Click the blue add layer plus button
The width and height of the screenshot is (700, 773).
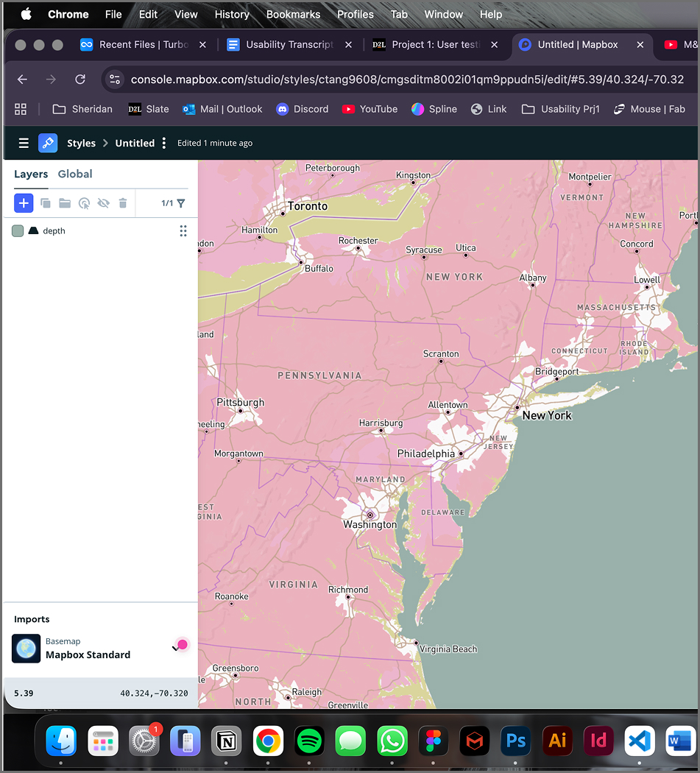point(24,203)
